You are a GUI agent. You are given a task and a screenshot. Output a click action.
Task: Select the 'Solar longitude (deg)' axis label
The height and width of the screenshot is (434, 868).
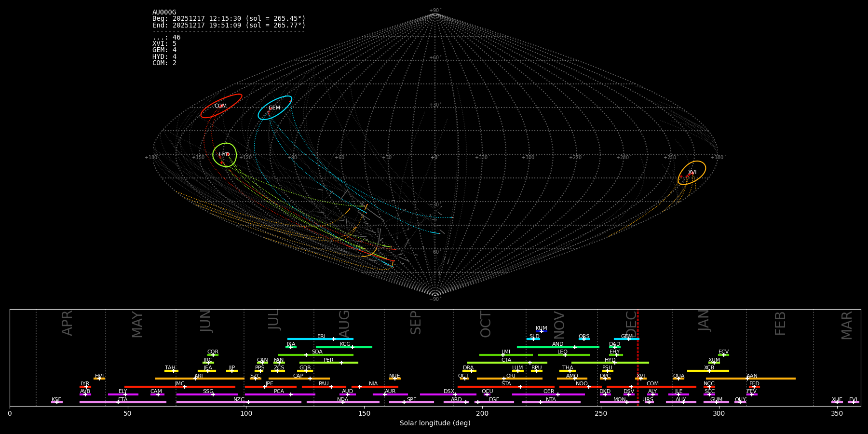pos(435,423)
